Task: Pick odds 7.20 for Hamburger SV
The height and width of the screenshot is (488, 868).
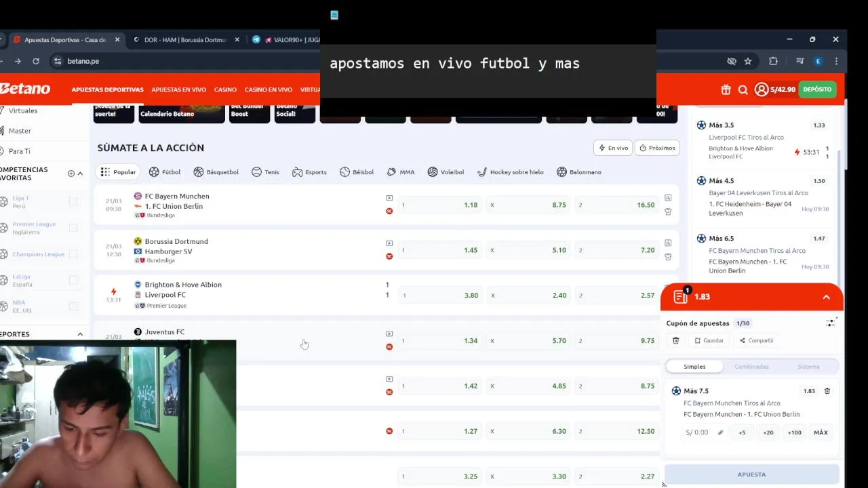Action: [x=617, y=250]
